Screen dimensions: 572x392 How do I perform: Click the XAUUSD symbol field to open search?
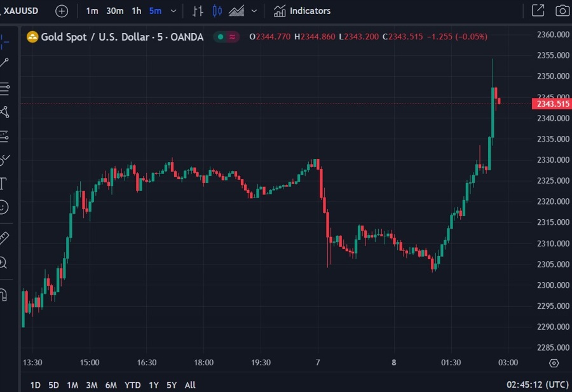click(20, 10)
